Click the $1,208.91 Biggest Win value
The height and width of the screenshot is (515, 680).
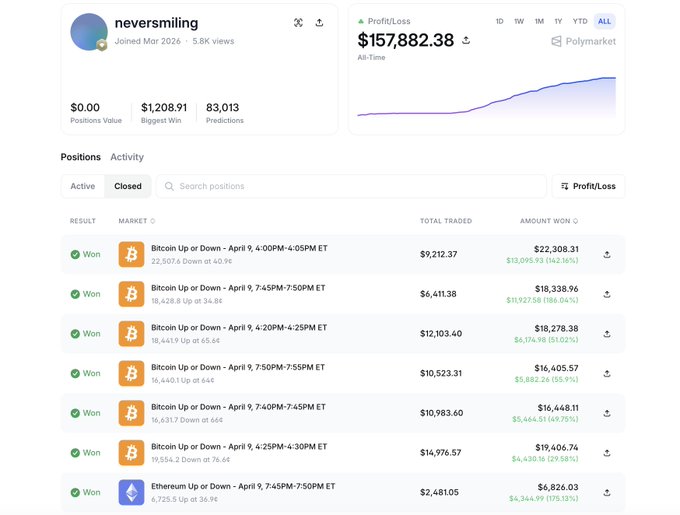click(164, 108)
